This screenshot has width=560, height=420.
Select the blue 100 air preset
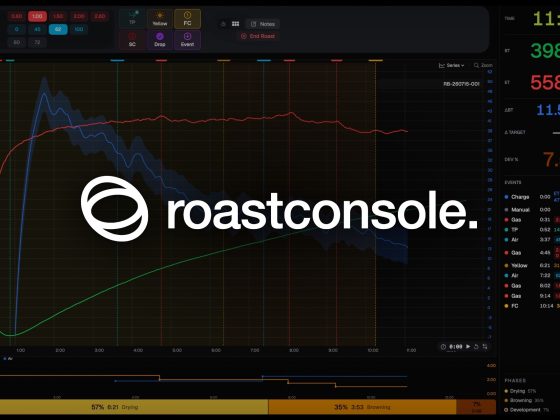pyautogui.click(x=79, y=29)
